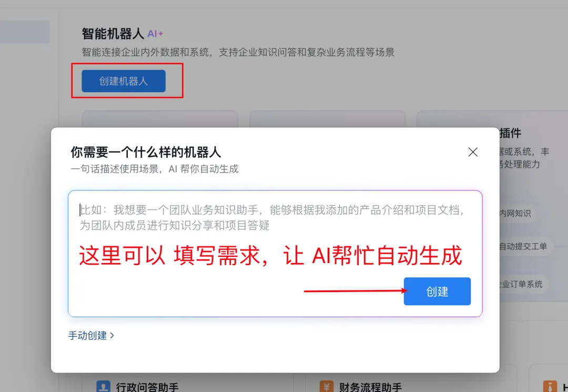The height and width of the screenshot is (392, 568).
Task: Click the first card beneath 创建机器人 button
Action: [160, 119]
